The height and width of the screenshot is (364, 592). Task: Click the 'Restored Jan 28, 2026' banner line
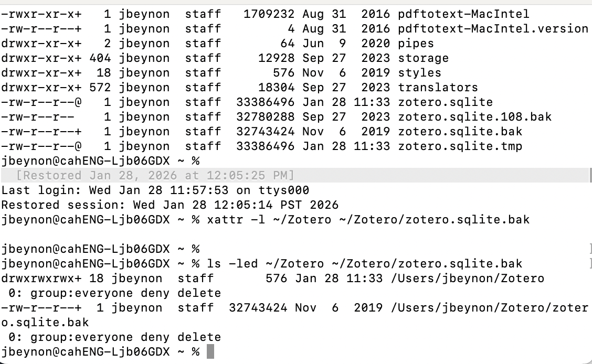pos(294,175)
